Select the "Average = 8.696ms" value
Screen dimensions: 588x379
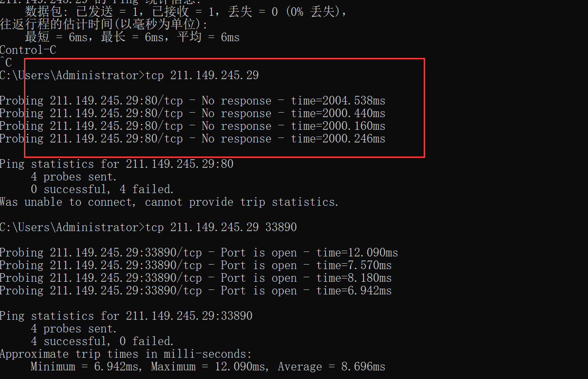click(x=331, y=366)
